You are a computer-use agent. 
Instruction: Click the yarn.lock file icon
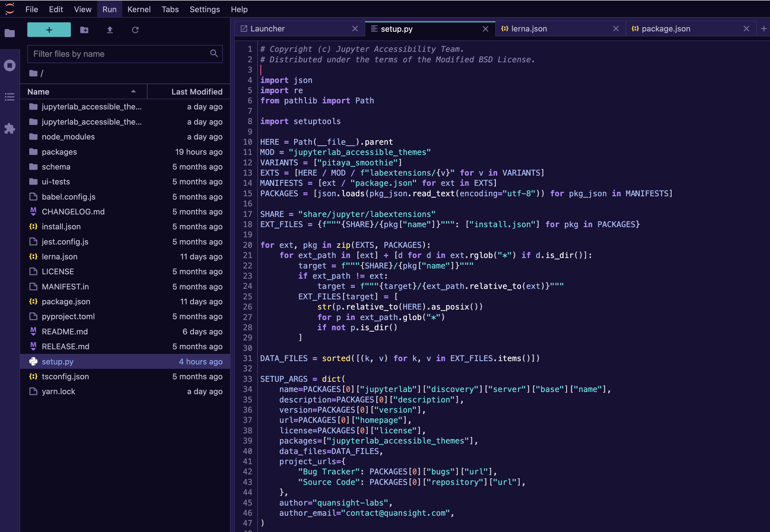(33, 391)
